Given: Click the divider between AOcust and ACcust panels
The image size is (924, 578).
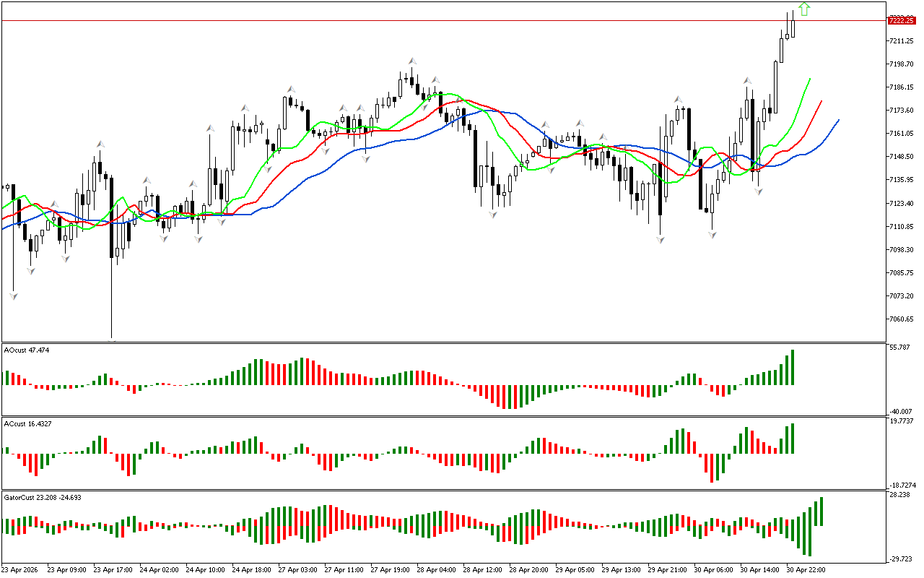Looking at the screenshot, I should [443, 416].
